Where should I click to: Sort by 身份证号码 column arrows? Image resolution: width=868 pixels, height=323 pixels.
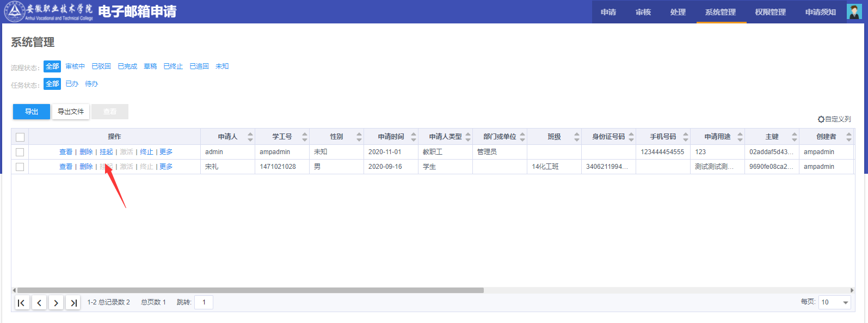tap(631, 137)
